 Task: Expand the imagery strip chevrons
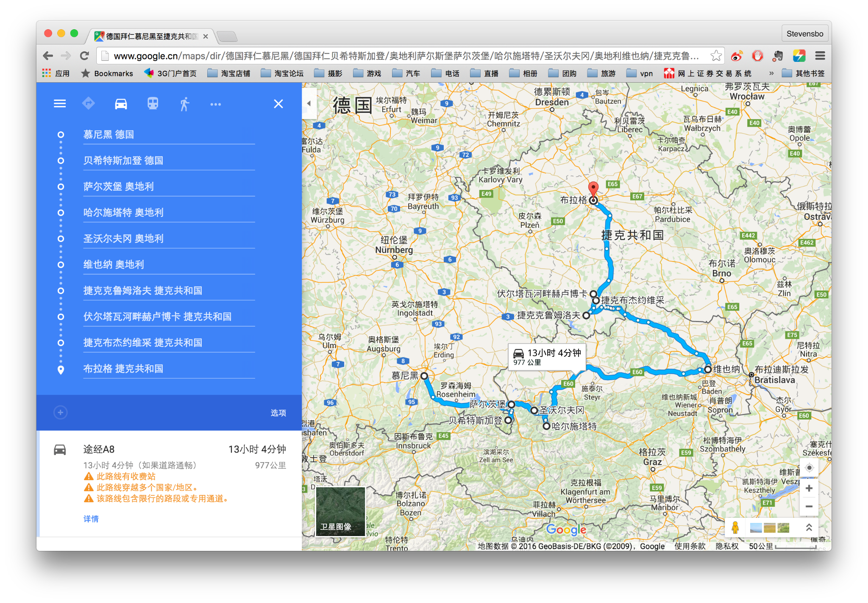pos(809,528)
